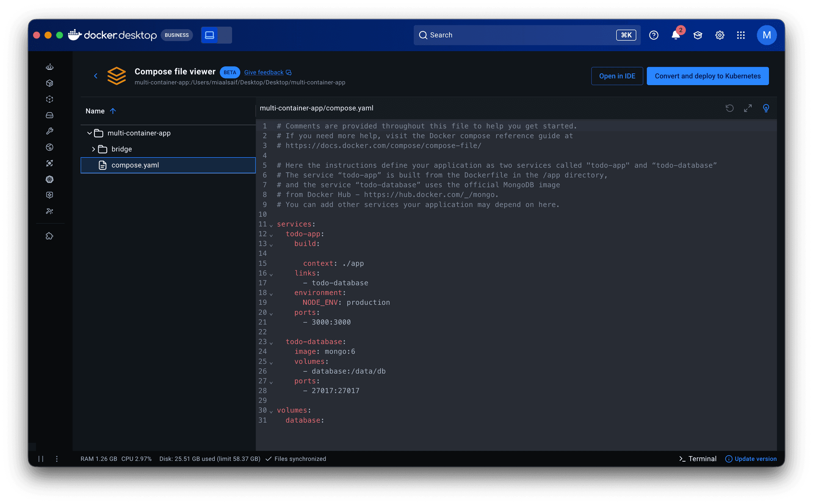Expand the bridge folder
Viewport: 813px width, 504px height.
94,149
